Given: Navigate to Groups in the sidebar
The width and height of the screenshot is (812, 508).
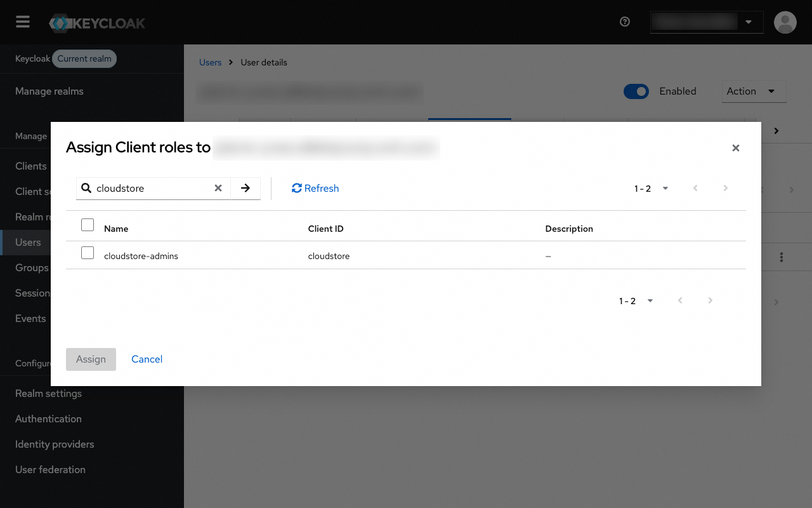Looking at the screenshot, I should pos(31,267).
